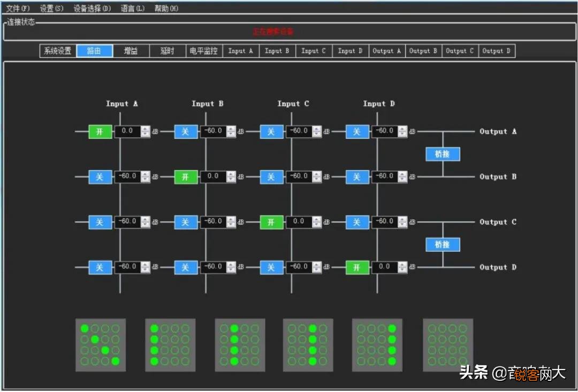The image size is (578, 392).
Task: Enable Input B to Output A routing
Action: [x=186, y=132]
